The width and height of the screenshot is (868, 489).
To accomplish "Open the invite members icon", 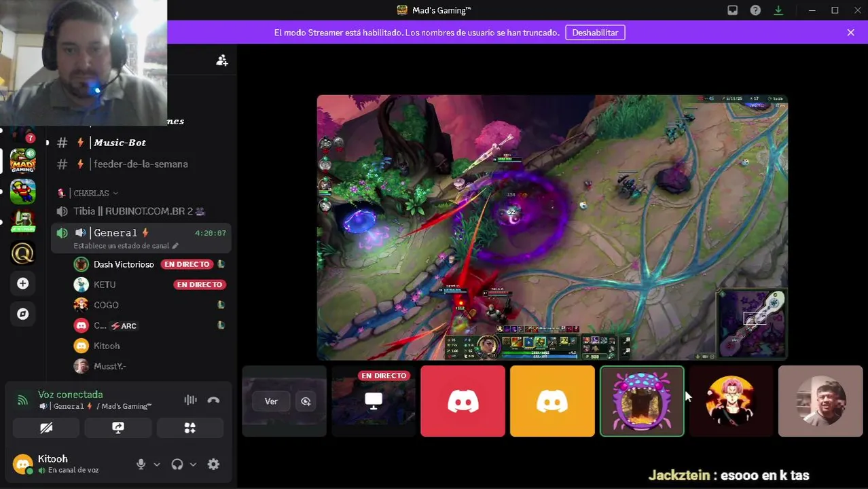I will tap(222, 60).
